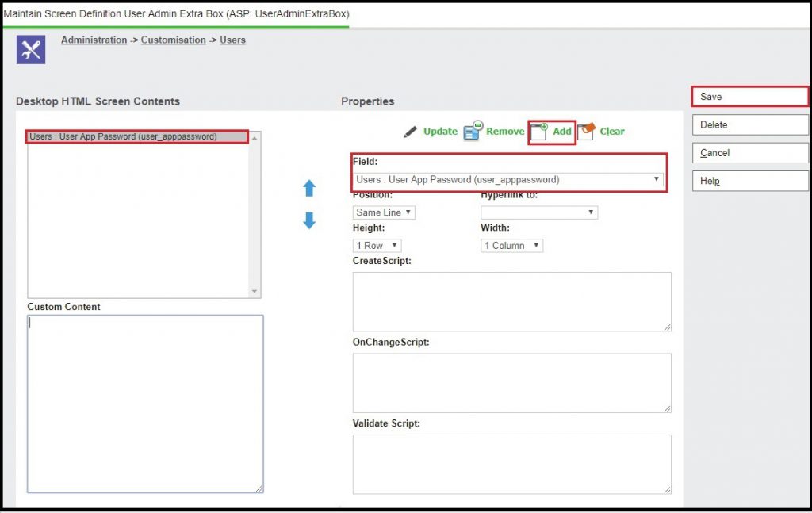Open the Administration breadcrumb link
Viewport: 812px width, 513px height.
(94, 40)
